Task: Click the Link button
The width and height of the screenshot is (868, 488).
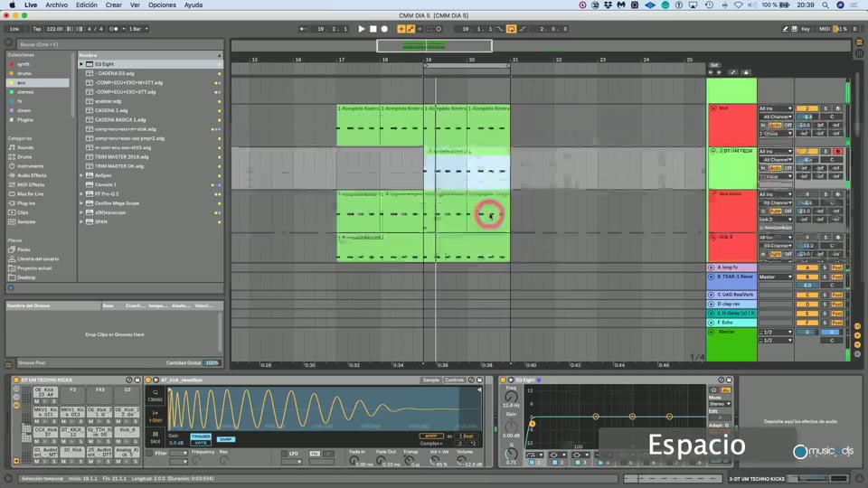Action: tap(14, 29)
